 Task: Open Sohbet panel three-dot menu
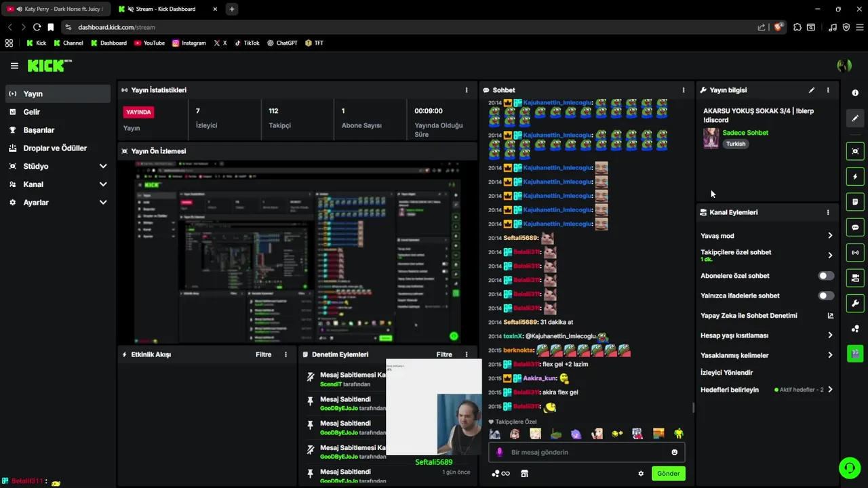point(684,90)
